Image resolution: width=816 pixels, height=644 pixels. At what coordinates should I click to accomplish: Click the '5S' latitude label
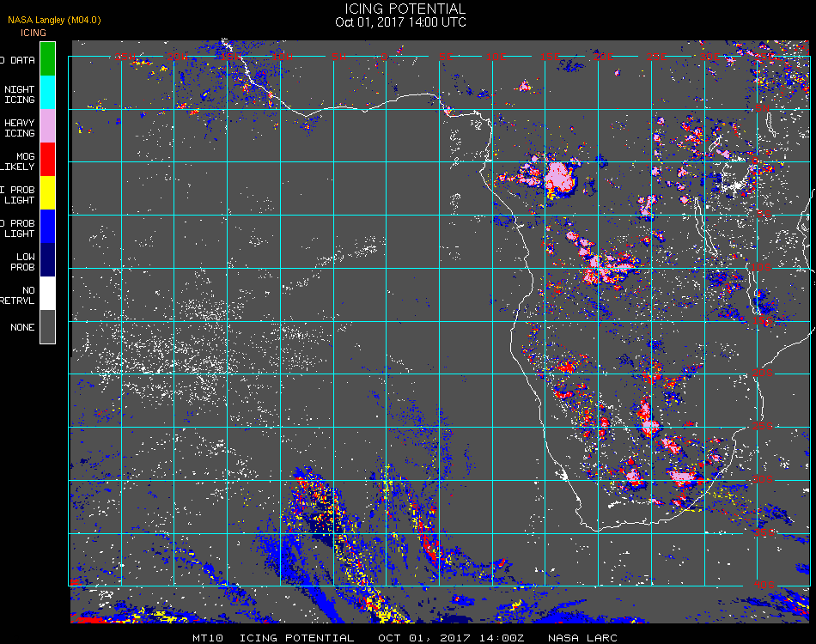tap(764, 215)
